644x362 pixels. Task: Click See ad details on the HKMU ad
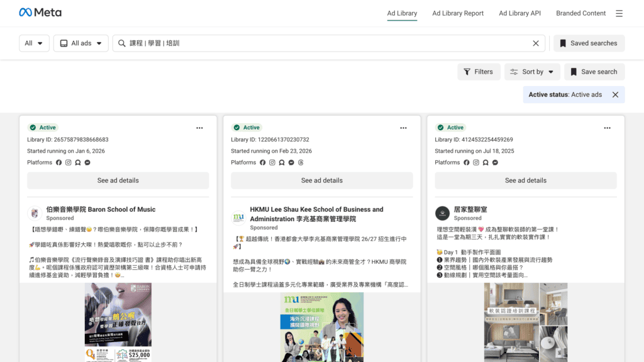[x=322, y=180]
